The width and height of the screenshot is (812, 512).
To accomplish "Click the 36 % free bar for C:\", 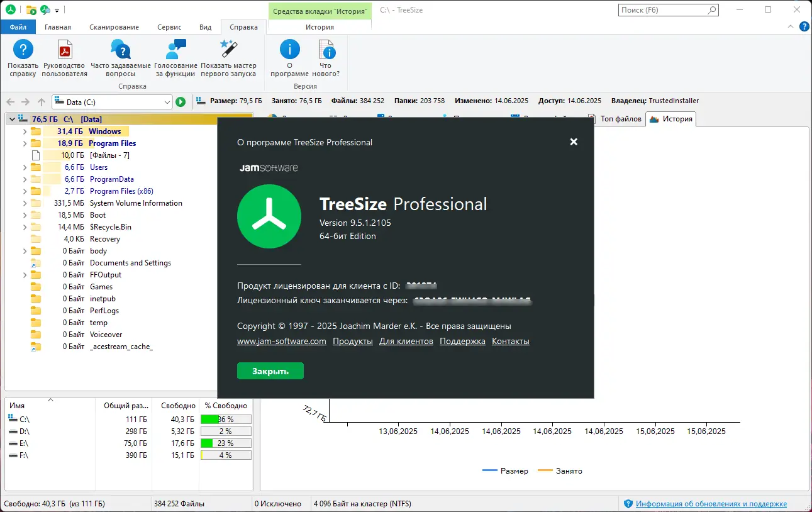I will 226,420.
